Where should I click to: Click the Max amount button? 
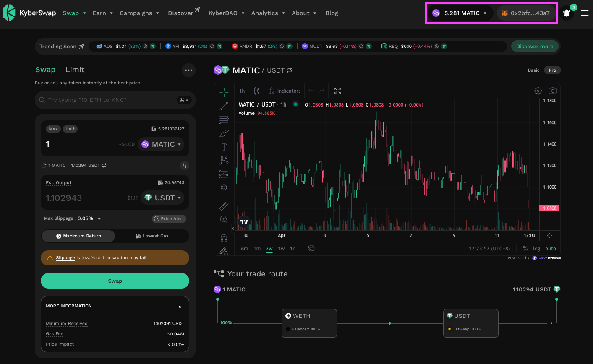point(53,129)
